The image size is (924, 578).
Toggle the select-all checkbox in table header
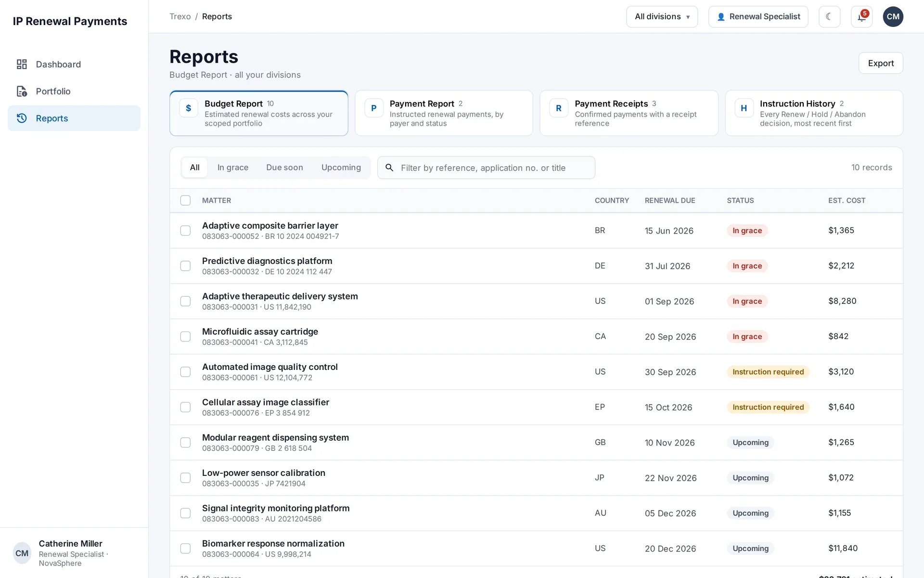tap(185, 200)
